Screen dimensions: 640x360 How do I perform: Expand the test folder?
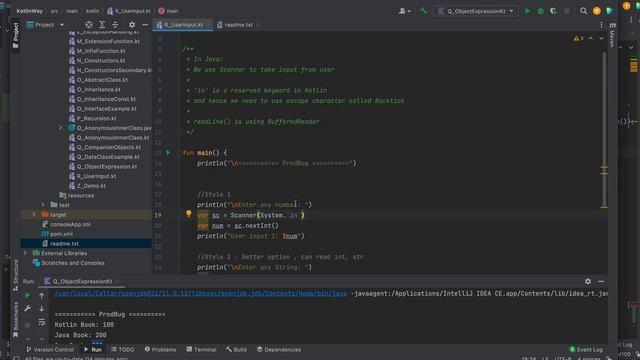coord(43,204)
